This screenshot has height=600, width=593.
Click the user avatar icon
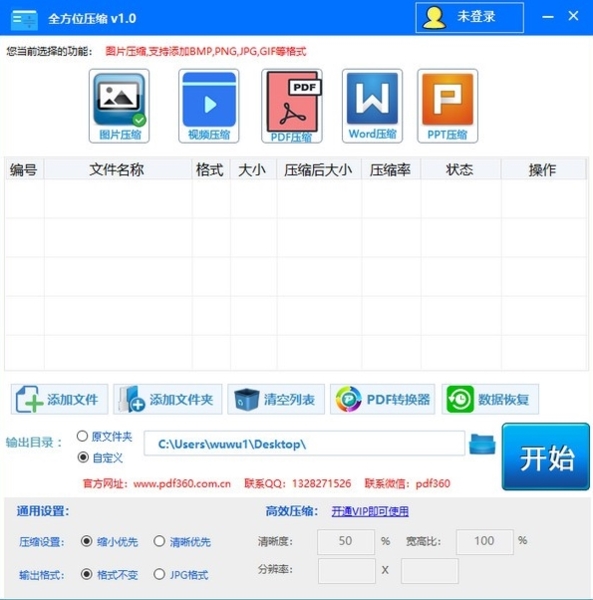coord(434,18)
